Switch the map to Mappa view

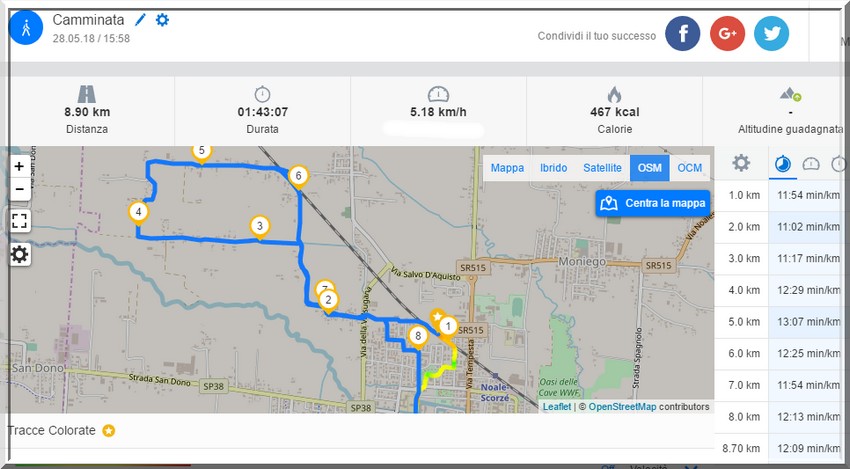[x=507, y=168]
